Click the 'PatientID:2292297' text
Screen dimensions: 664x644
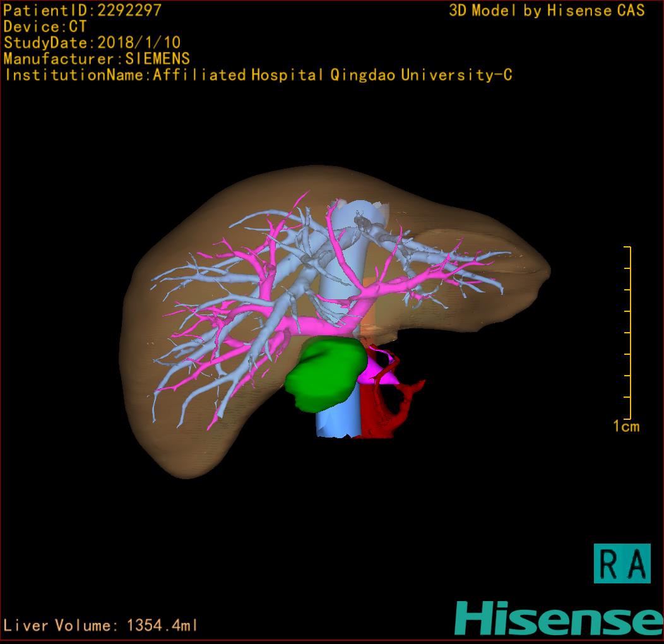(x=83, y=10)
